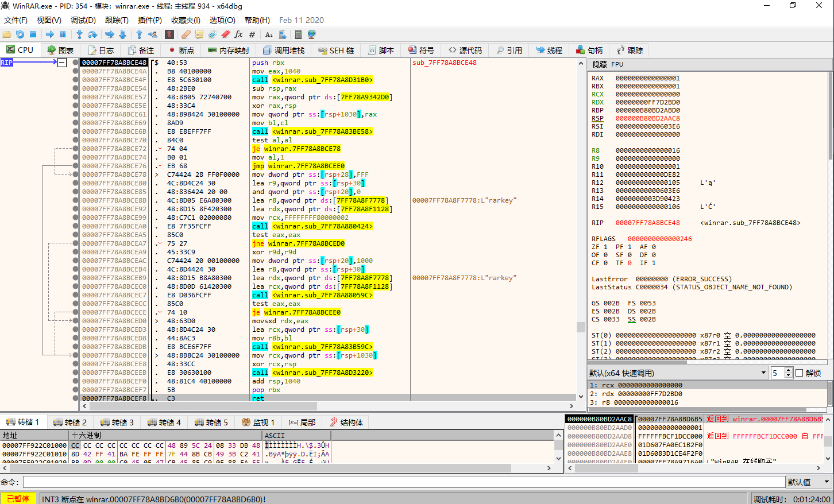The height and width of the screenshot is (504, 834).
Task: Open the Labels tag icon
Action: 213,34
